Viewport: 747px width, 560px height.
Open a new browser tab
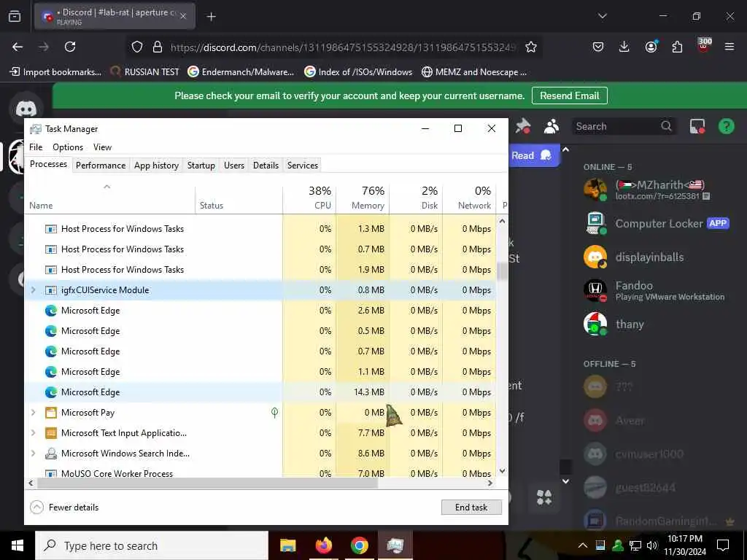pyautogui.click(x=211, y=17)
